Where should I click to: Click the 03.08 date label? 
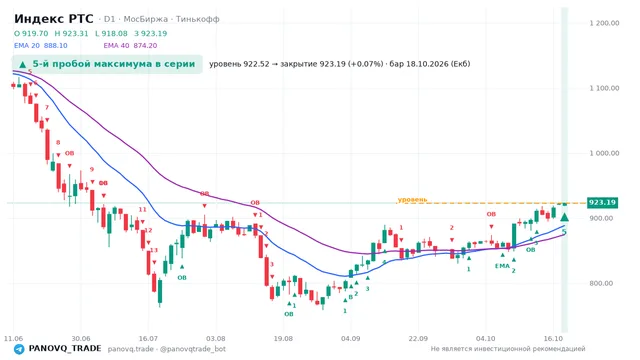pyautogui.click(x=216, y=339)
